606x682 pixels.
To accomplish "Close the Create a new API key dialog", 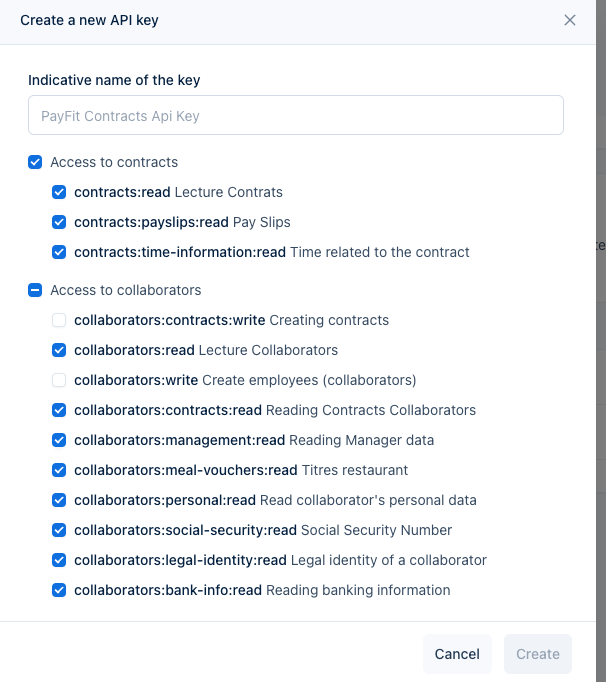I will (x=570, y=20).
